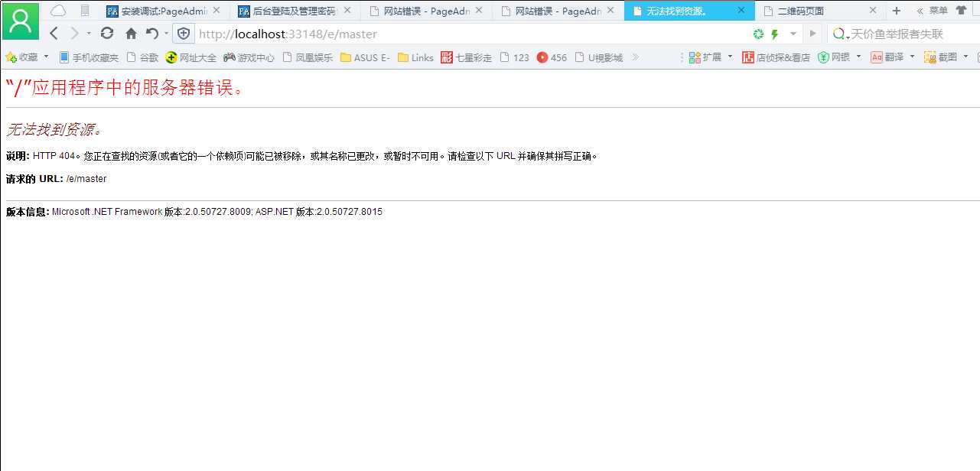Open the 网址大全 bookmark
This screenshot has width=980, height=471.
191,57
